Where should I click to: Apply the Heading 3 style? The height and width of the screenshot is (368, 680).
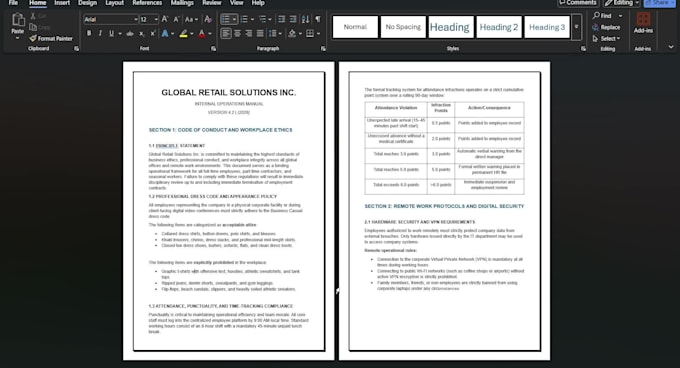tap(547, 27)
